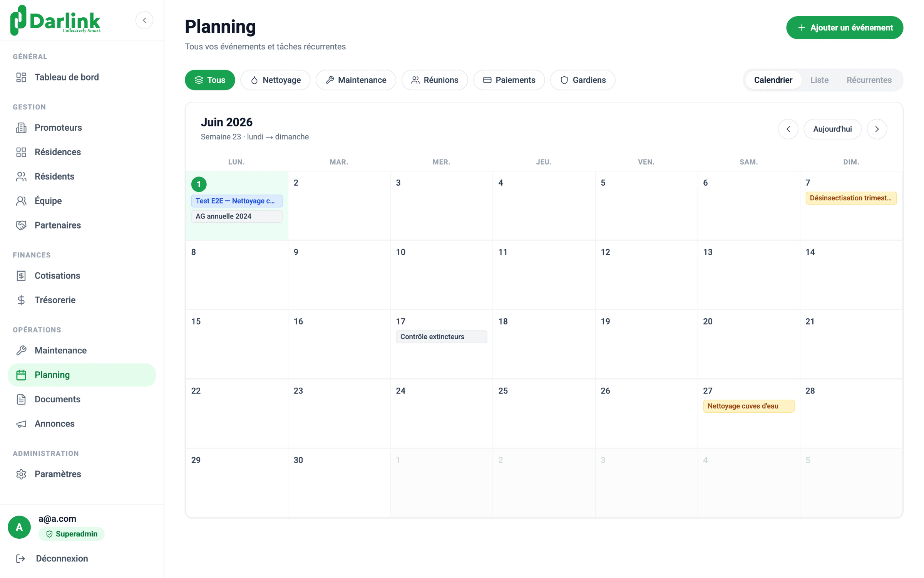Click Ajouter un événement button
The height and width of the screenshot is (578, 924).
tap(845, 28)
